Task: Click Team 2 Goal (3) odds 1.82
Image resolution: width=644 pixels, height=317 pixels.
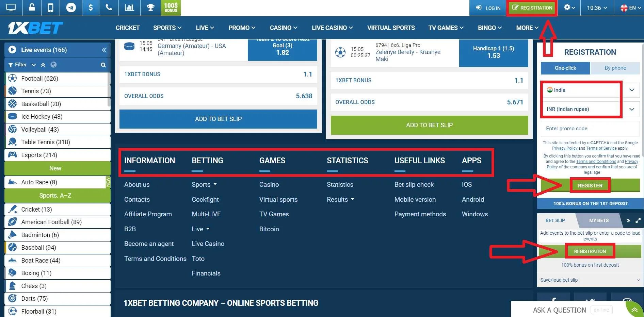Action: coord(282,50)
